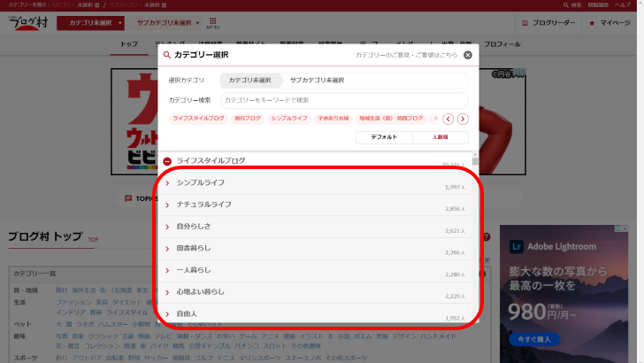Expand the 田舎暮らし subcategory row
644x363 pixels.
(x=315, y=249)
